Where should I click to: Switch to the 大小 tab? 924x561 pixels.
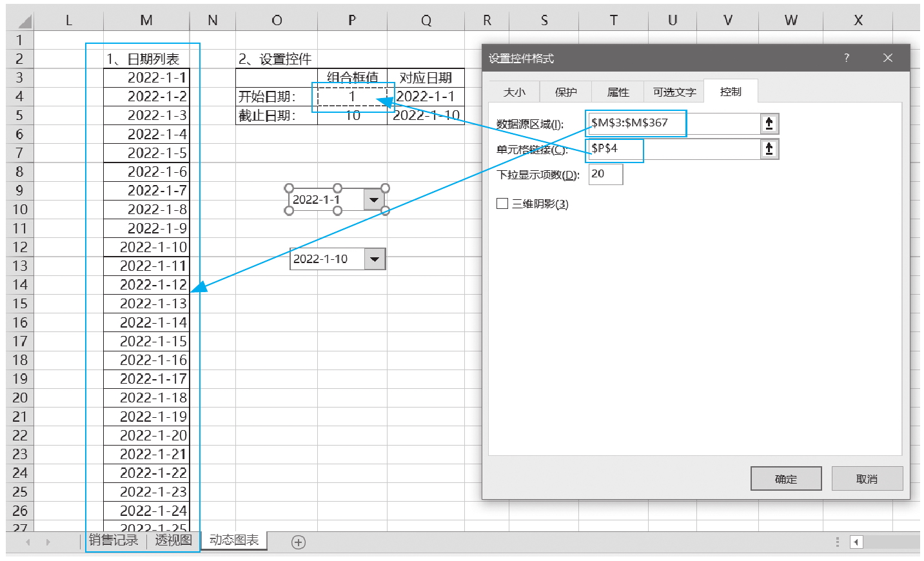[514, 92]
